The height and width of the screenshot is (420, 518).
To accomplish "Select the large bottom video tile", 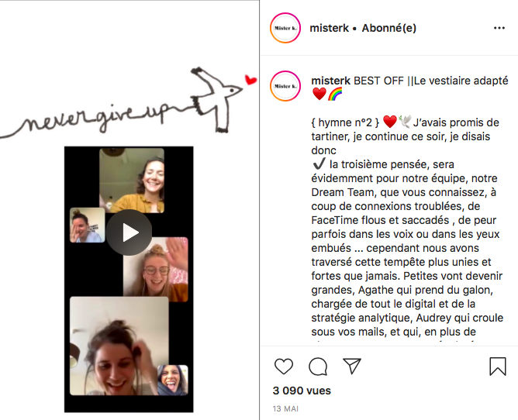I will 119,346.
